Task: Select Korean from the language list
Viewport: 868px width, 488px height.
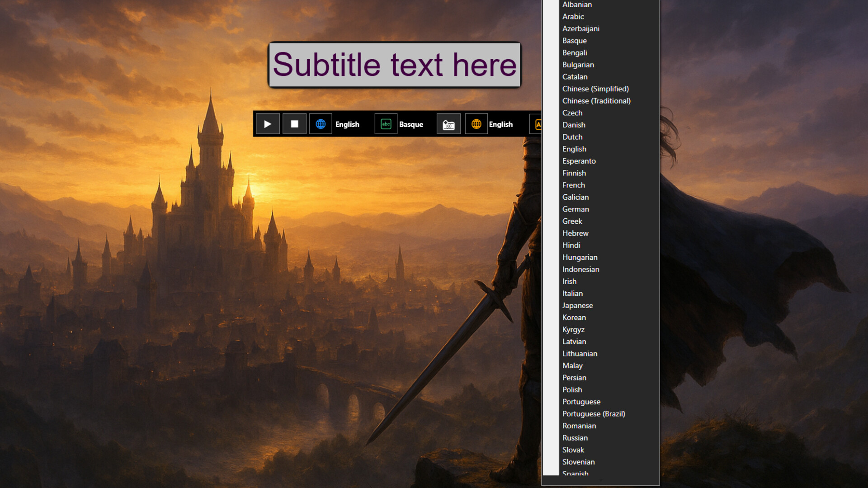Action: [574, 317]
